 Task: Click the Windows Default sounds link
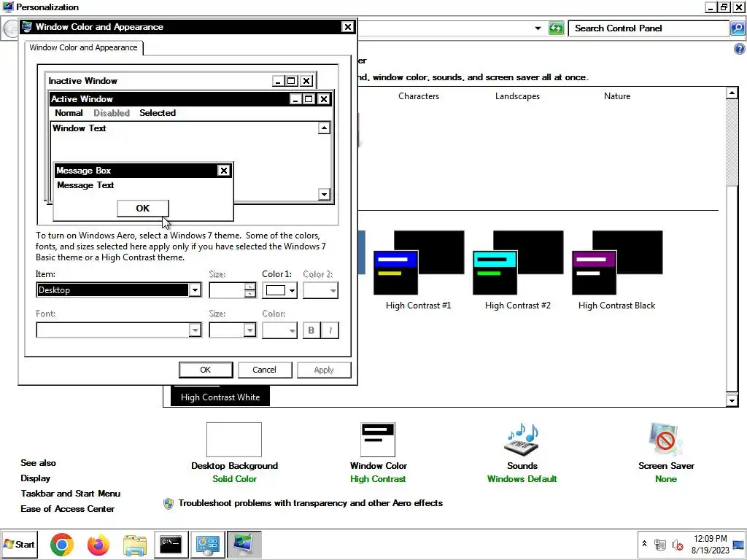click(522, 479)
